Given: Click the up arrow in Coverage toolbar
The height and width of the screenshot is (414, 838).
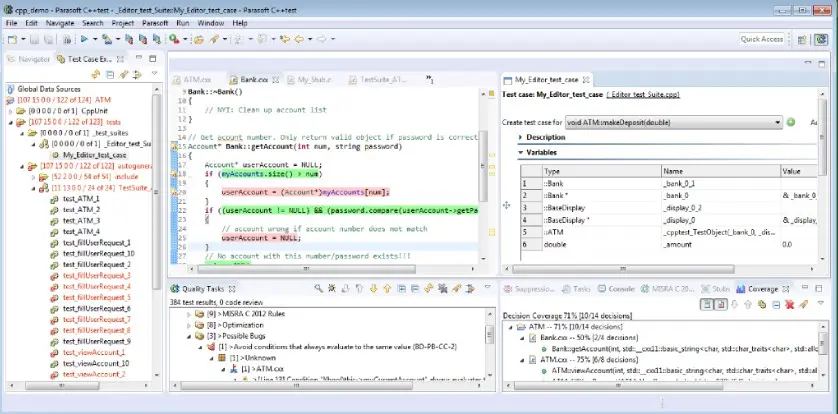Looking at the screenshot, I should click(748, 304).
